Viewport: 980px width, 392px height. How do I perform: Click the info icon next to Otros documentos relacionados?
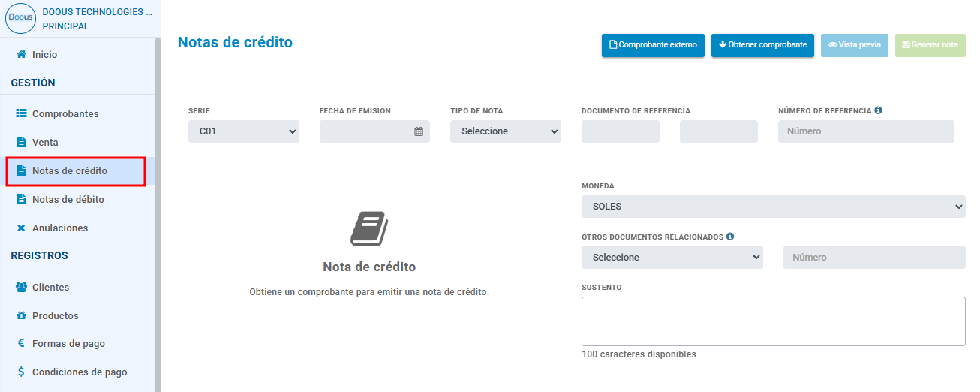tap(730, 237)
